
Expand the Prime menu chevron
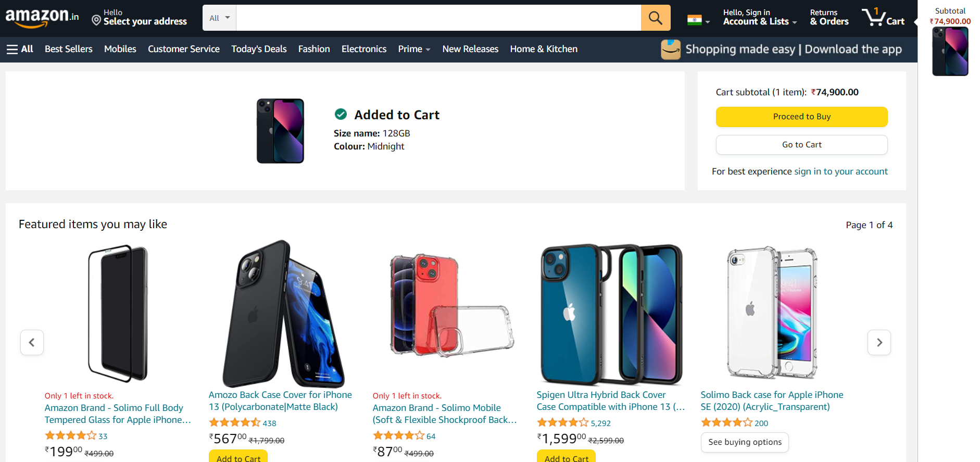(428, 49)
